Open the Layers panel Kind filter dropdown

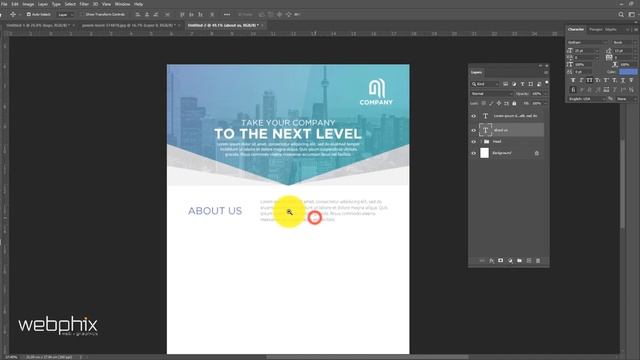[485, 84]
